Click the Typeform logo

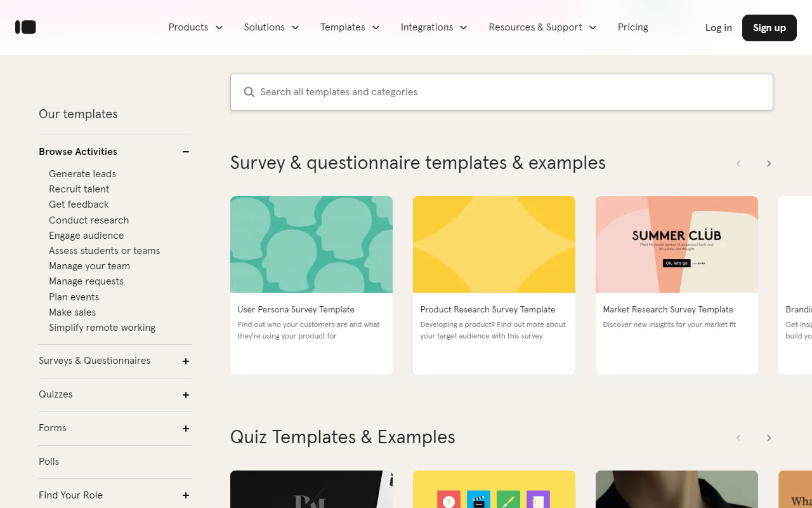pyautogui.click(x=25, y=27)
